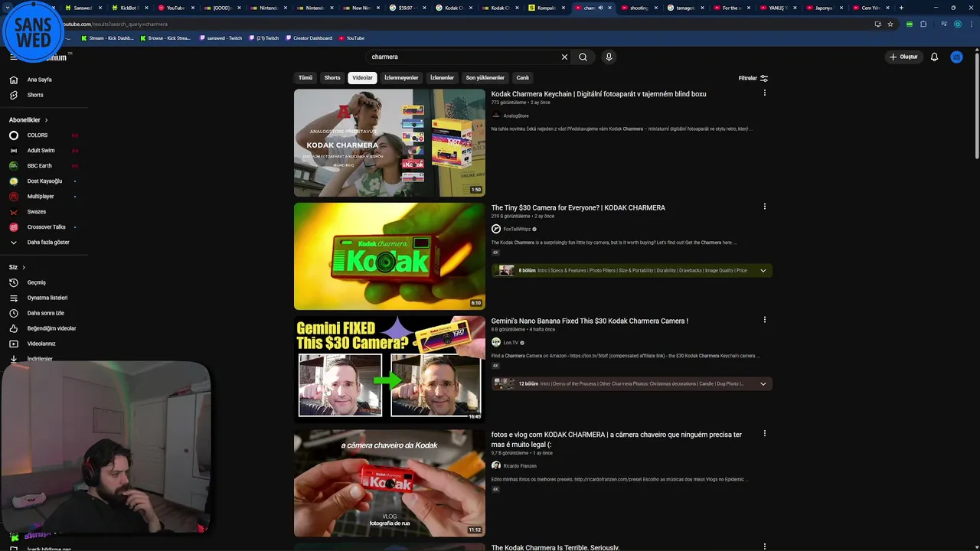
Task: Open the Swazes channel
Action: click(x=37, y=212)
